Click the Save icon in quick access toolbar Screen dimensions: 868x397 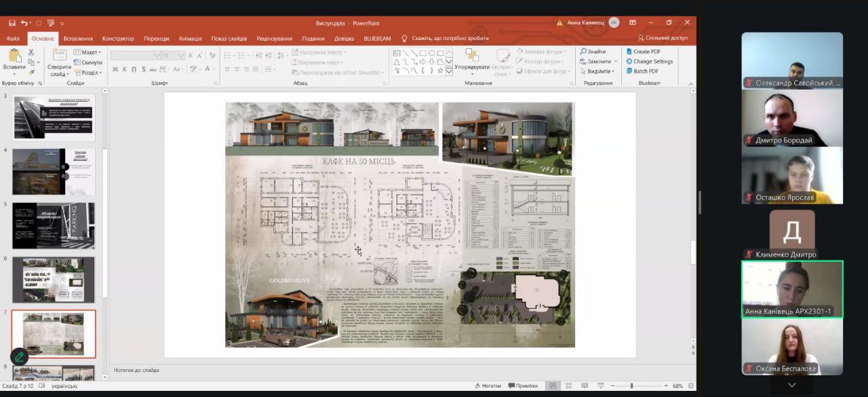pyautogui.click(x=12, y=23)
